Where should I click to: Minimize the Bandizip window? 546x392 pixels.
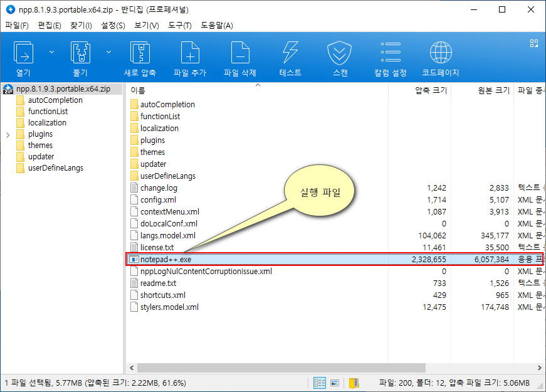point(474,9)
